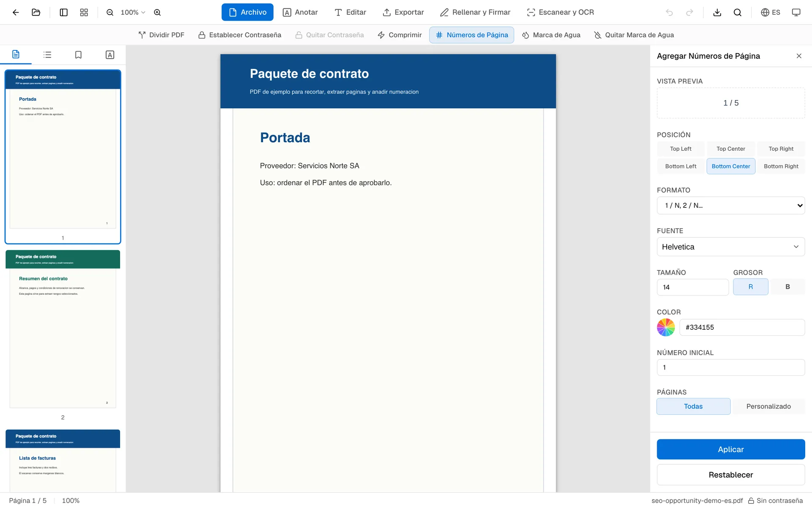The width and height of the screenshot is (812, 508).
Task: Select bold weight B
Action: click(x=787, y=287)
